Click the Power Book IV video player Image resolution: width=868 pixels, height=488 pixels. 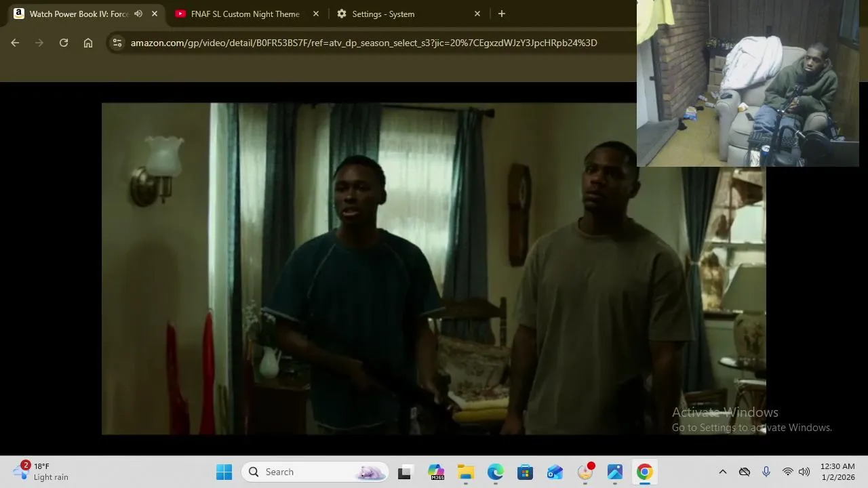[x=434, y=268]
